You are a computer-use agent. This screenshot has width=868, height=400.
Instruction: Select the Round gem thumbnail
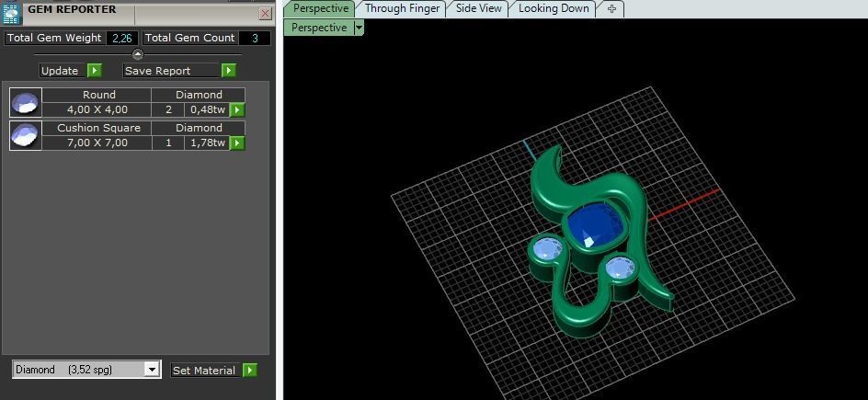click(x=26, y=102)
